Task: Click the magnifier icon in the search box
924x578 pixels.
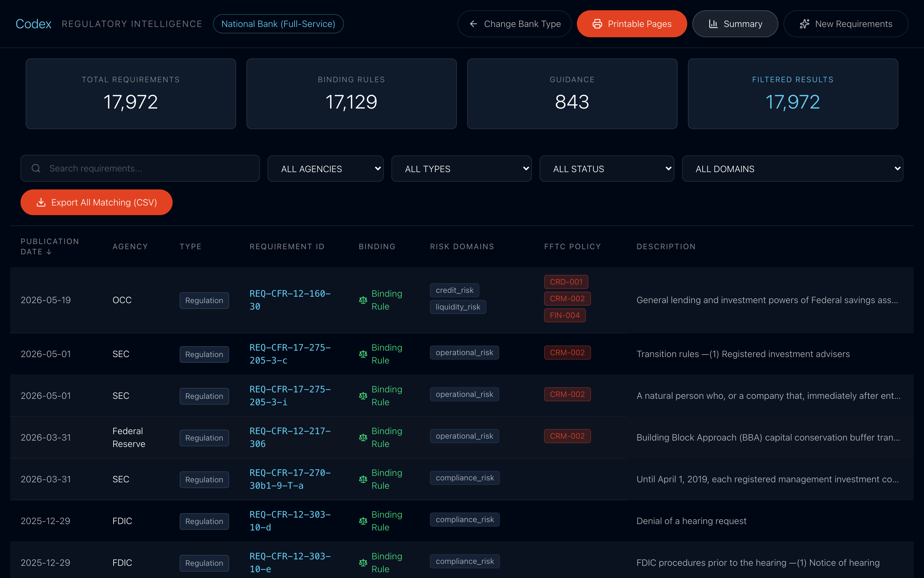Action: [36, 168]
